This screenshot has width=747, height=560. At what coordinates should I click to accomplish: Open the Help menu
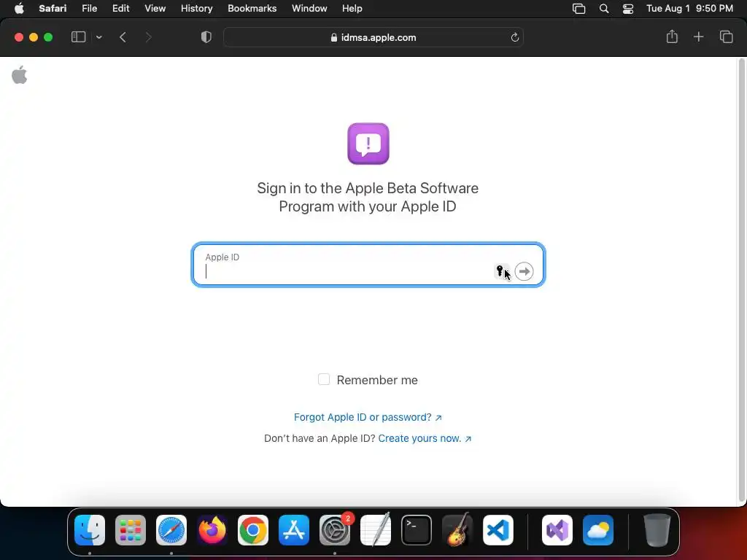click(352, 9)
